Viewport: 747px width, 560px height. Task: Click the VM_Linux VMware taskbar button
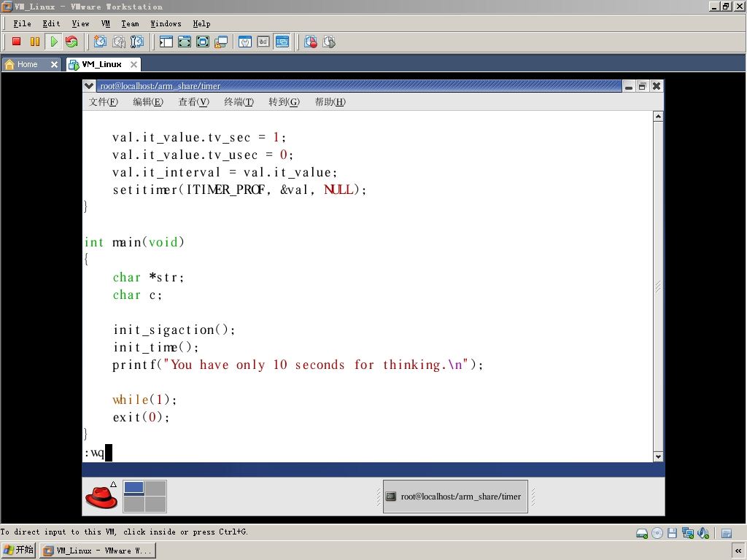tap(97, 551)
